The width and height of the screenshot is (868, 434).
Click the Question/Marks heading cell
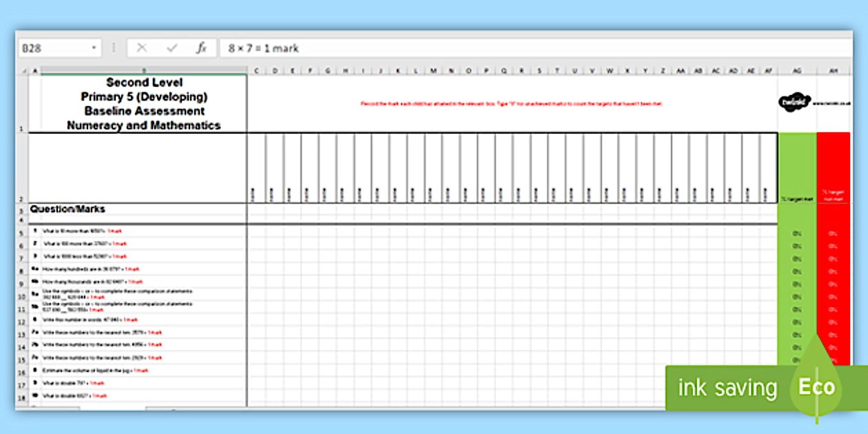138,209
